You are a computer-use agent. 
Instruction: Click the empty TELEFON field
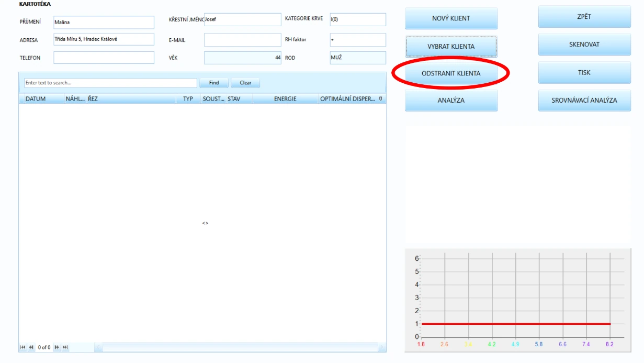click(x=104, y=58)
